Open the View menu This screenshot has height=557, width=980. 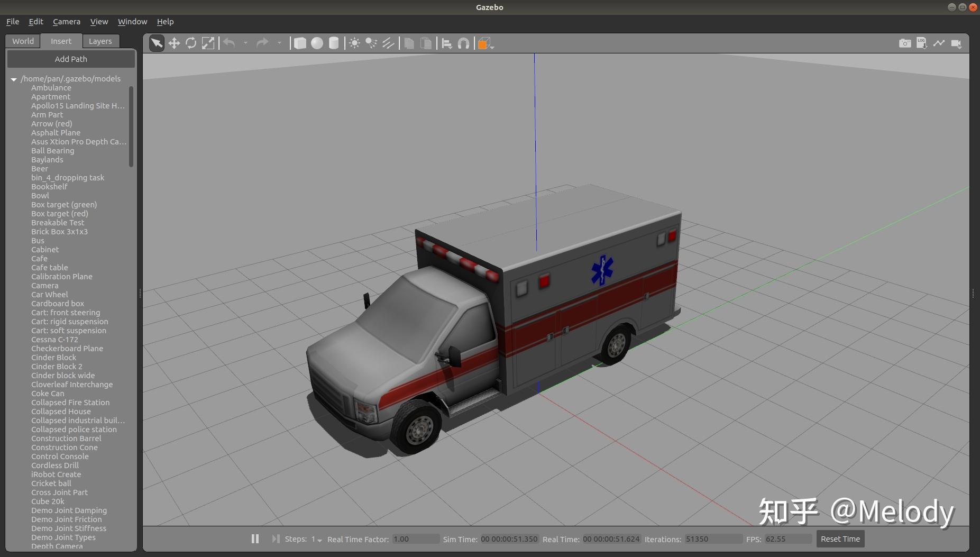[99, 22]
